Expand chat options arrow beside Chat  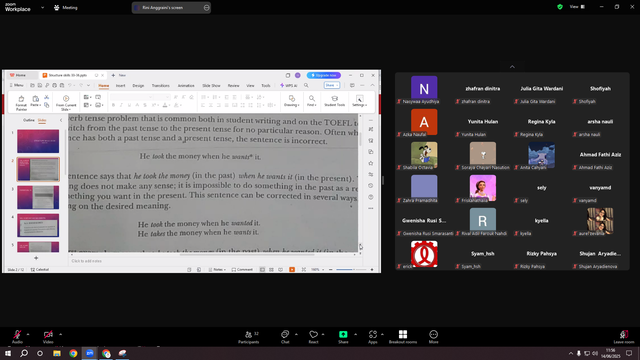(296, 334)
